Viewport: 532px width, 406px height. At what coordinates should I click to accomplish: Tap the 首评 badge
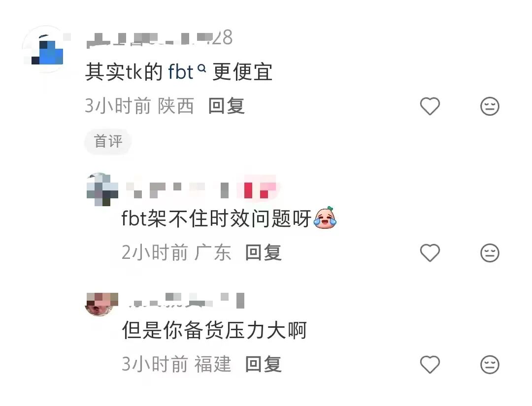pyautogui.click(x=108, y=141)
